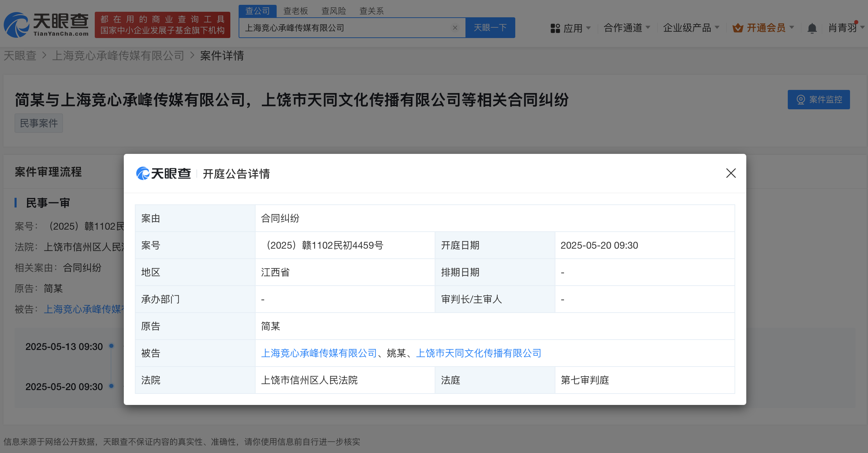This screenshot has height=453, width=868.
Task: Open the notification bell icon
Action: click(812, 28)
